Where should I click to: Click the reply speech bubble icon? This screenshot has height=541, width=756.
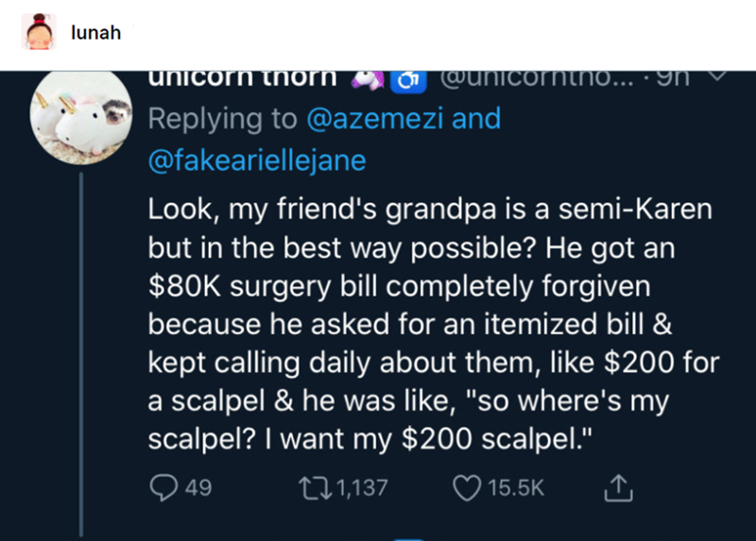160,487
